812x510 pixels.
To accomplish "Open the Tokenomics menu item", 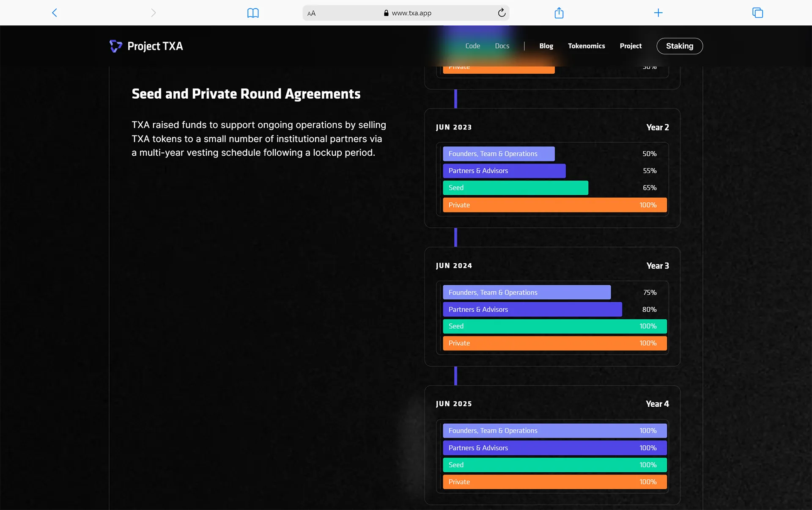I will (586, 46).
